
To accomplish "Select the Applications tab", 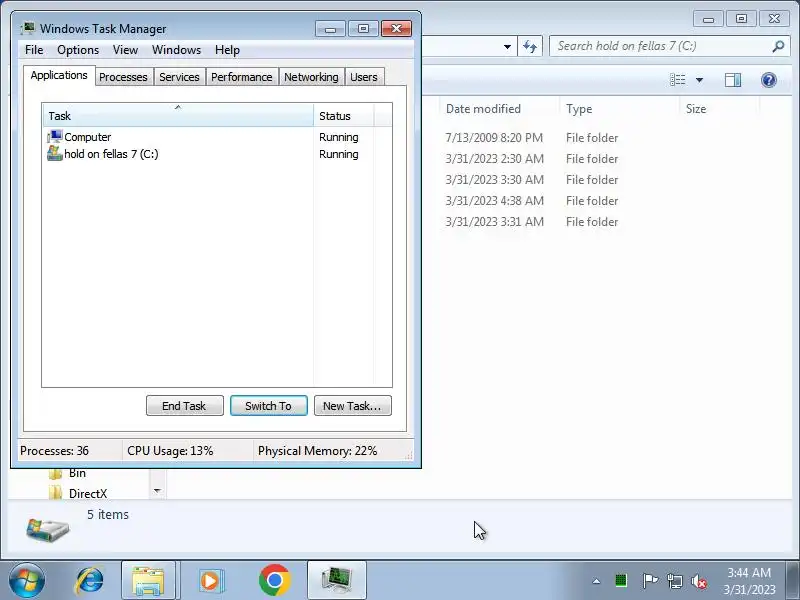I will 59,76.
